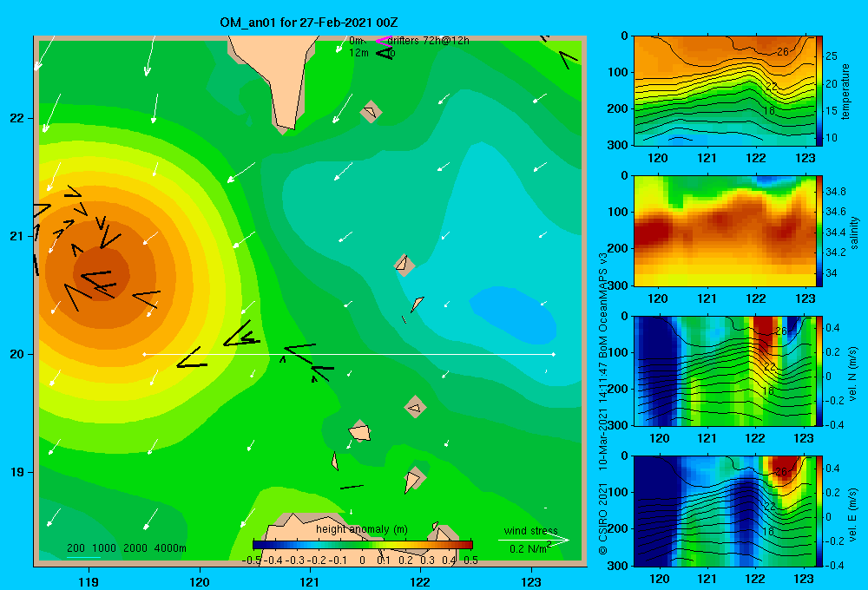
Task: Click the 'salinity' color bar label
Action: 854,233
